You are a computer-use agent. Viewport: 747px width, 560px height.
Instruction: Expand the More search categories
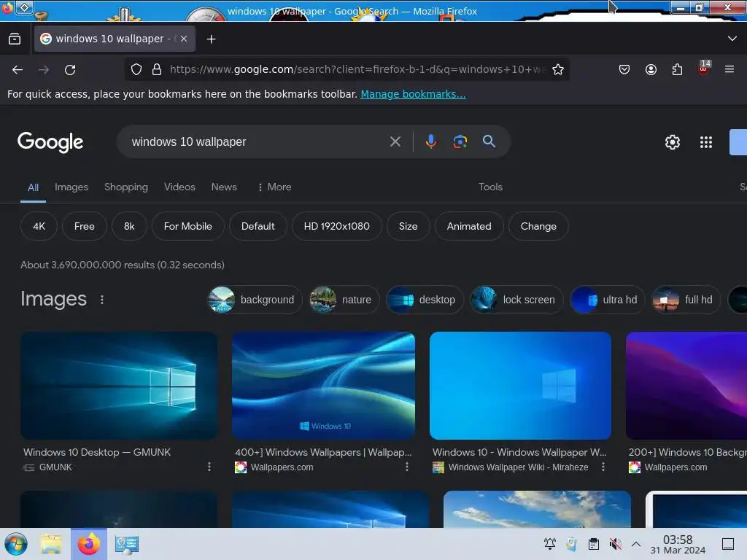274,187
